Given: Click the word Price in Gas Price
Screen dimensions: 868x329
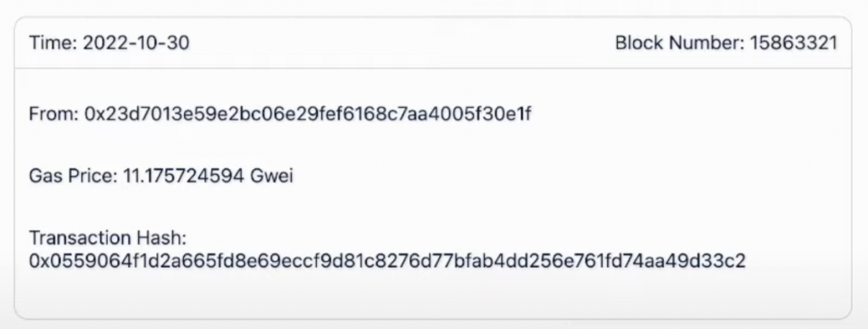Looking at the screenshot, I should [x=93, y=176].
